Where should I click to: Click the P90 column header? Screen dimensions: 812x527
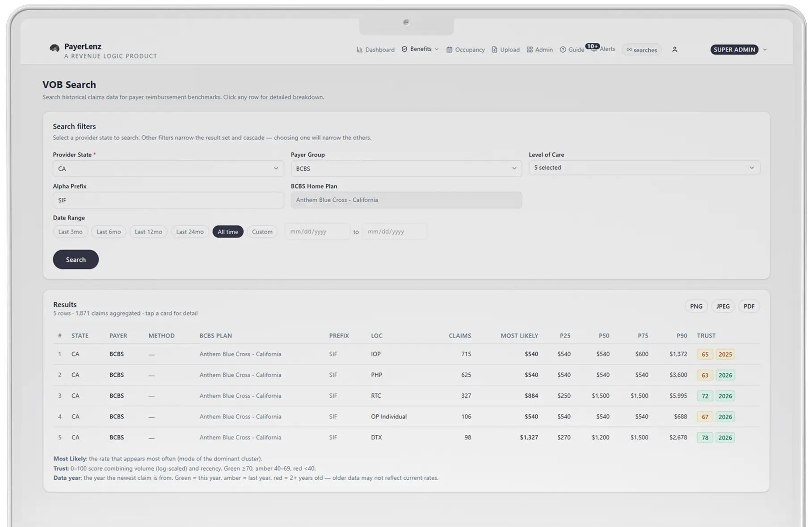point(682,336)
